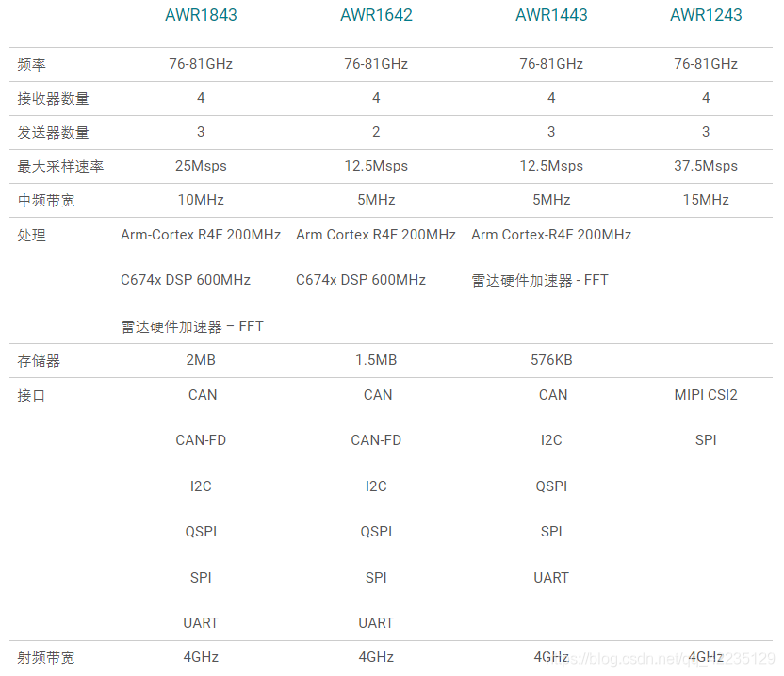Click 4GHz RF bandwidth for AWR1843
The height and width of the screenshot is (676, 784).
click(x=201, y=656)
